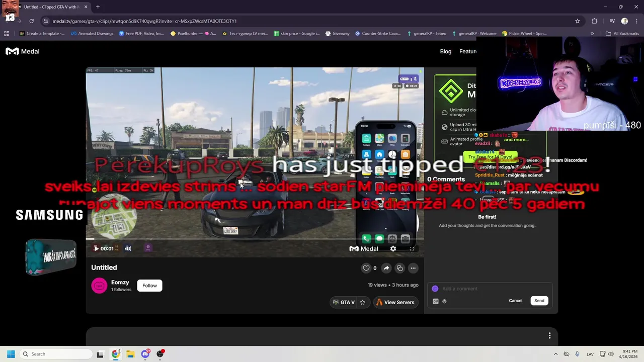Open skin price Google bookmark
Image resolution: width=644 pixels, height=362 pixels.
tap(296, 34)
